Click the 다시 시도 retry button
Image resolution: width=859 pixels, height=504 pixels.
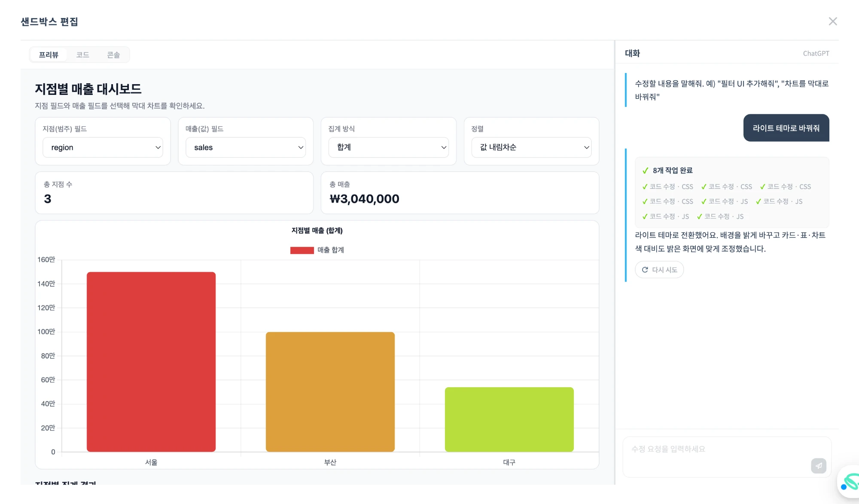(x=659, y=270)
